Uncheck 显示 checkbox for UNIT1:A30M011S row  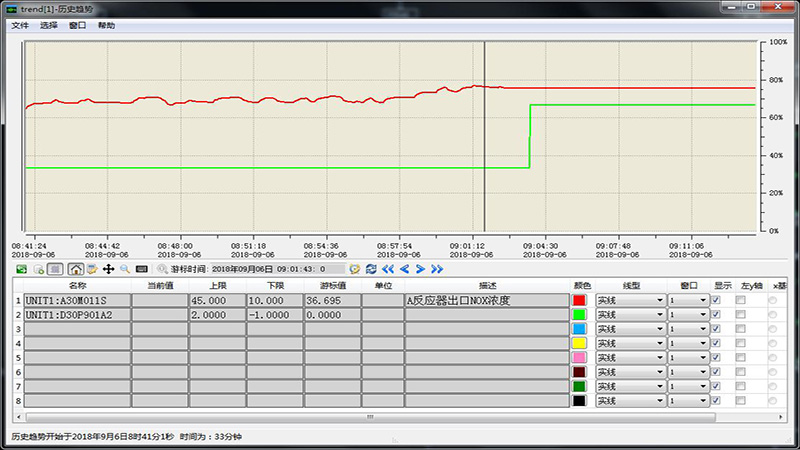point(716,300)
